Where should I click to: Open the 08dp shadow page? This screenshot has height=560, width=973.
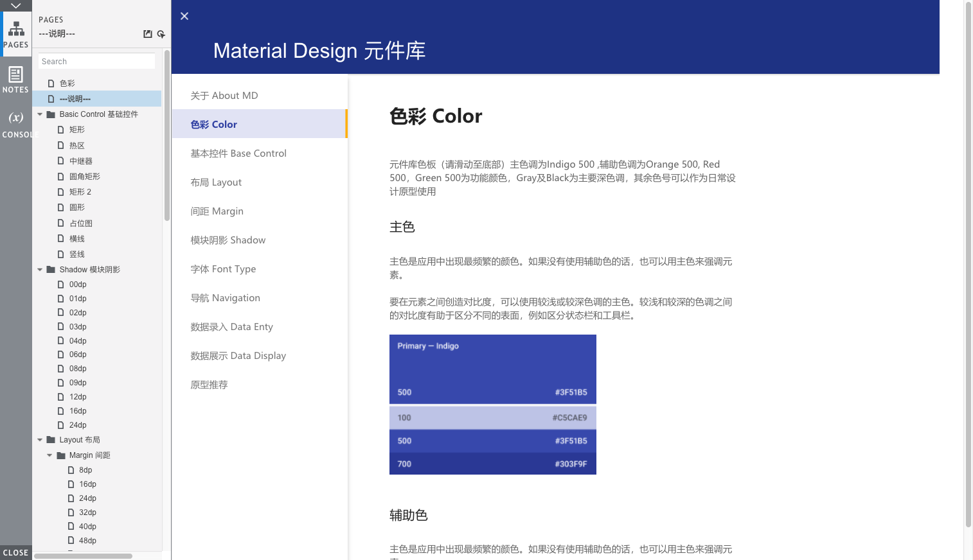(77, 369)
